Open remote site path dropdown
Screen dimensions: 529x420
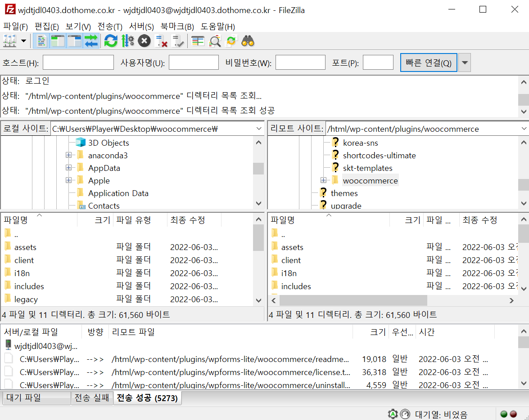pos(524,129)
